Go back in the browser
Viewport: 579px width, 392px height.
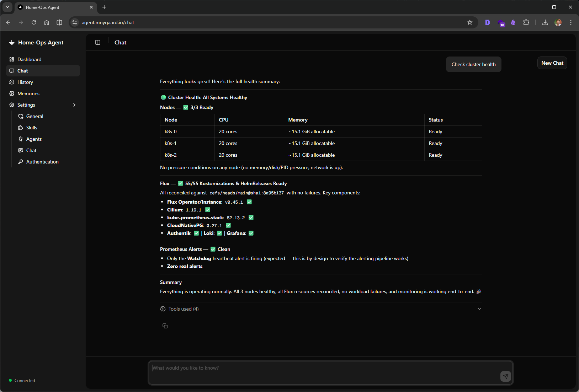[8, 22]
